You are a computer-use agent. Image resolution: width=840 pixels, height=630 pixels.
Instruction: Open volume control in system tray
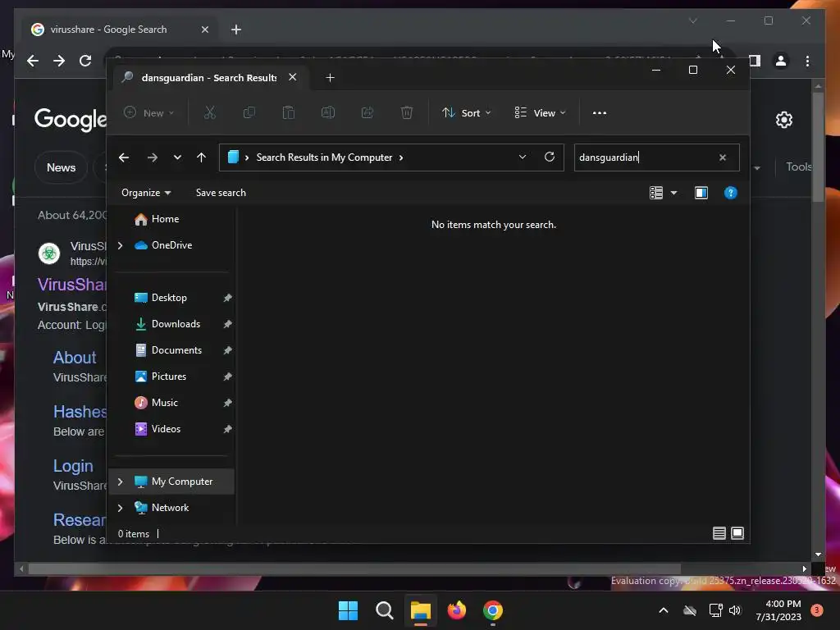[x=735, y=610]
